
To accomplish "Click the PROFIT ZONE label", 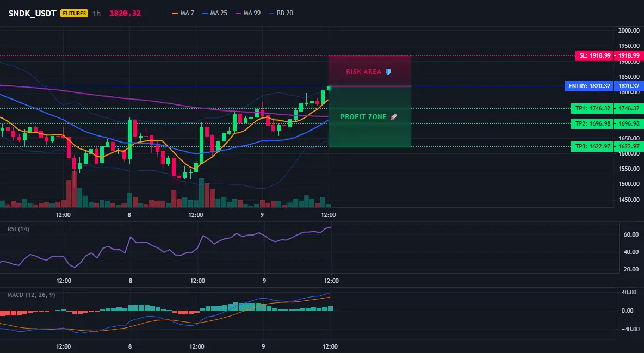I will click(363, 117).
